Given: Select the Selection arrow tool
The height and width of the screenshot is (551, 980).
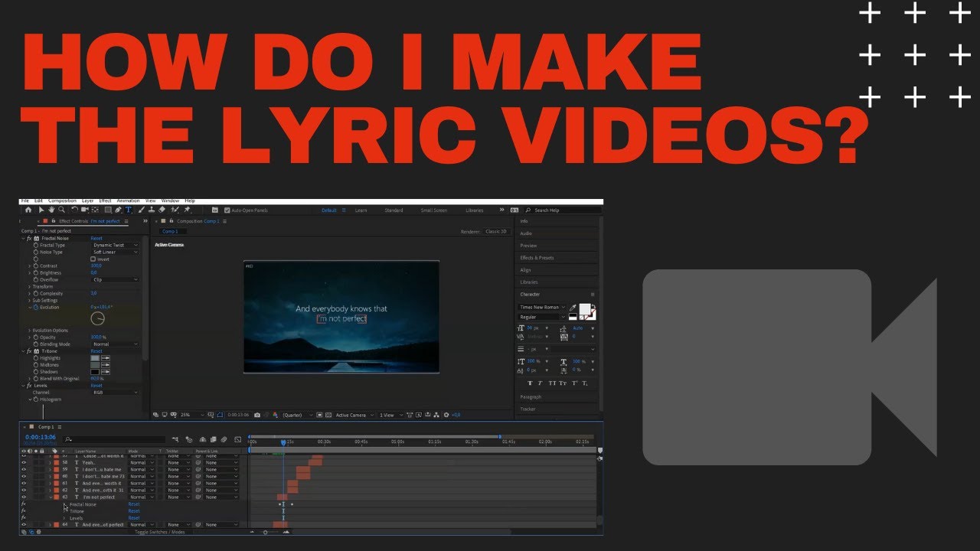Looking at the screenshot, I should (41, 210).
